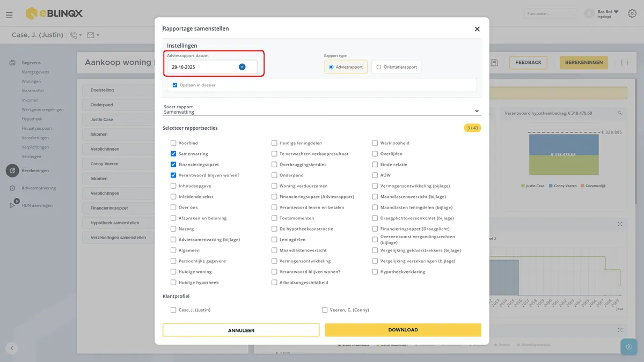
Task: Go to Fiscaal paspoort in sidebar
Action: 37,128
